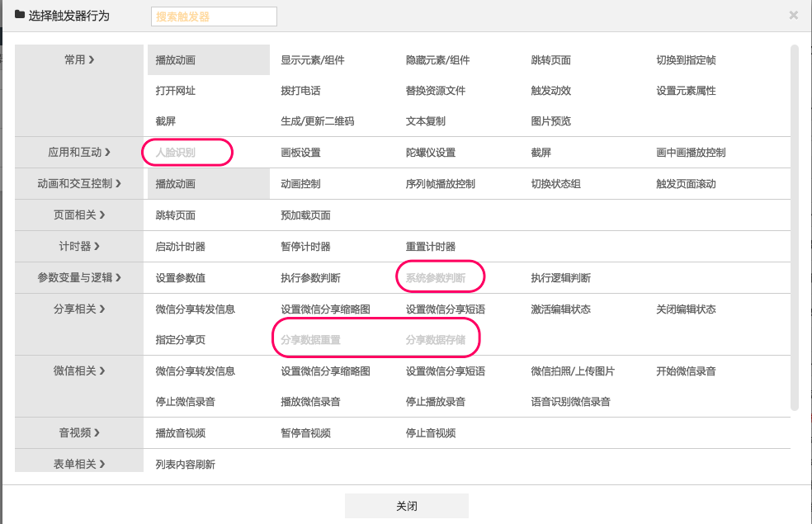
Task: Click the vertical scrollbar on the right
Action: point(795,227)
